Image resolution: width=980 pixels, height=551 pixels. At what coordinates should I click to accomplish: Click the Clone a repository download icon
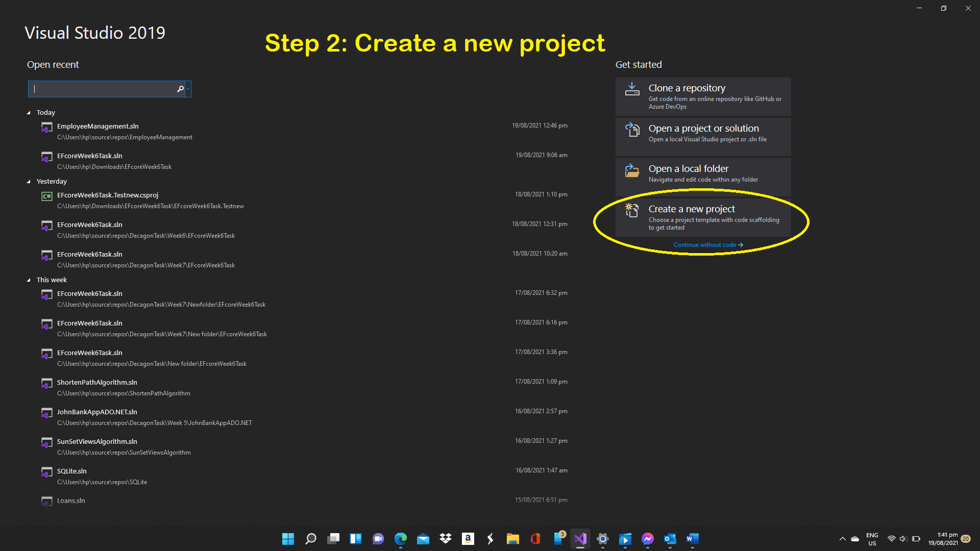pyautogui.click(x=632, y=90)
